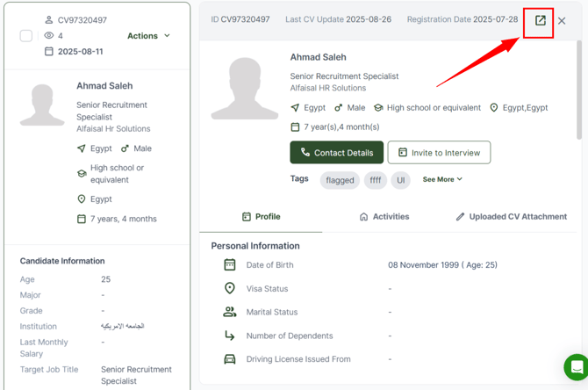The height and width of the screenshot is (390, 588).
Task: Click Invite to Interview button
Action: 439,153
